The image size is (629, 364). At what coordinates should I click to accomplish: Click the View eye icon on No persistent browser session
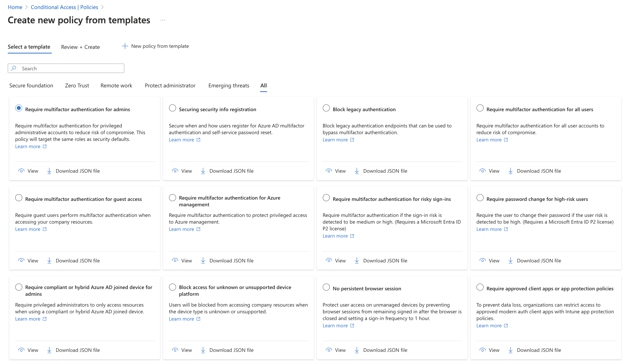(329, 350)
